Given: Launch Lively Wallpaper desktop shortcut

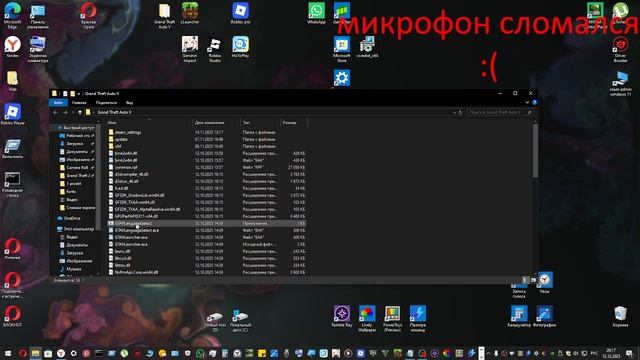Looking at the screenshot, I should [x=367, y=318].
